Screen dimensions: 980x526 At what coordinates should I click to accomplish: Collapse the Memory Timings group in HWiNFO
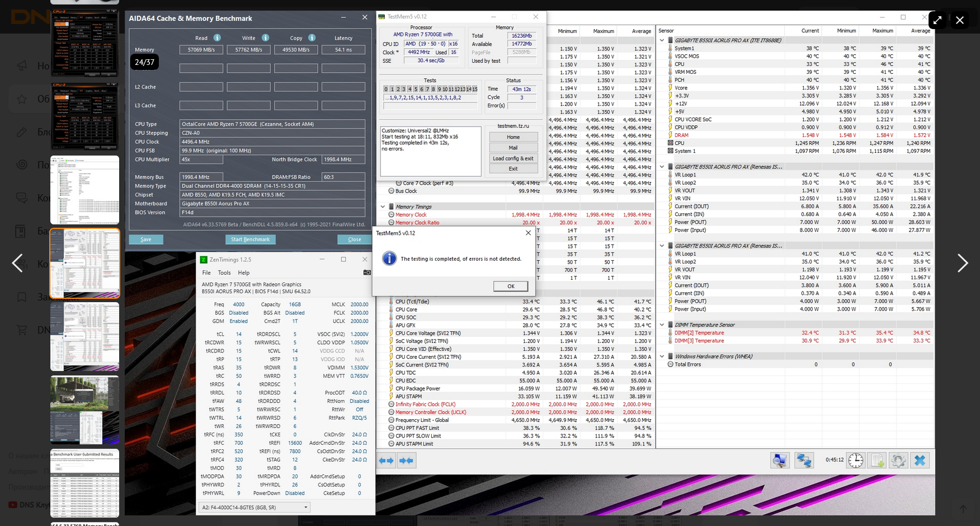coord(383,207)
